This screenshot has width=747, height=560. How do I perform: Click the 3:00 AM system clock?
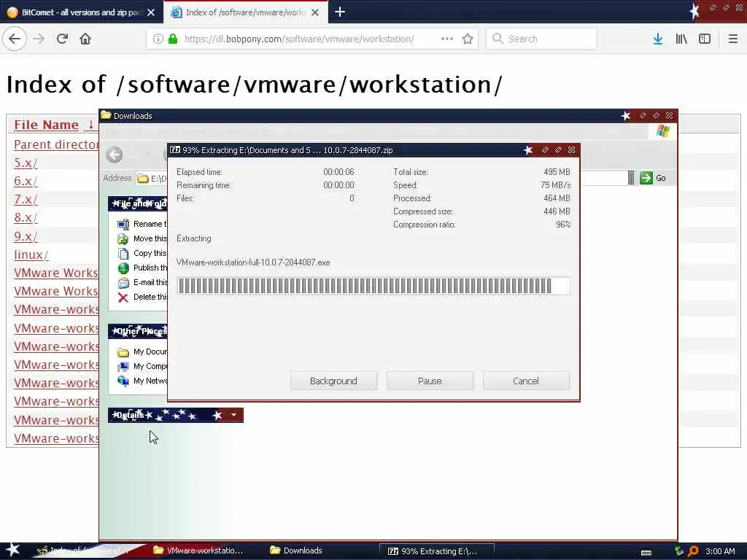[x=720, y=551]
